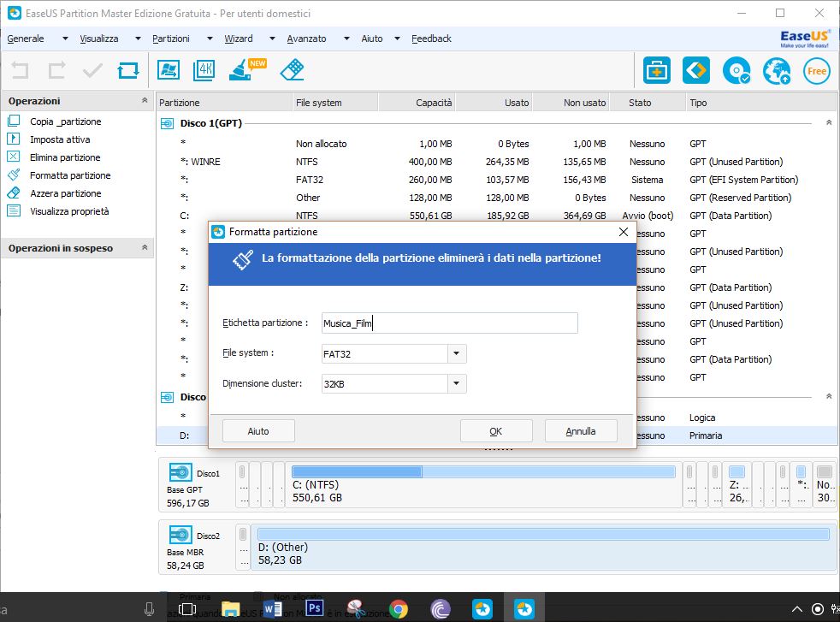Screen dimensions: 840x622
Task: Open File Explorer from the taskbar
Action: [231, 609]
